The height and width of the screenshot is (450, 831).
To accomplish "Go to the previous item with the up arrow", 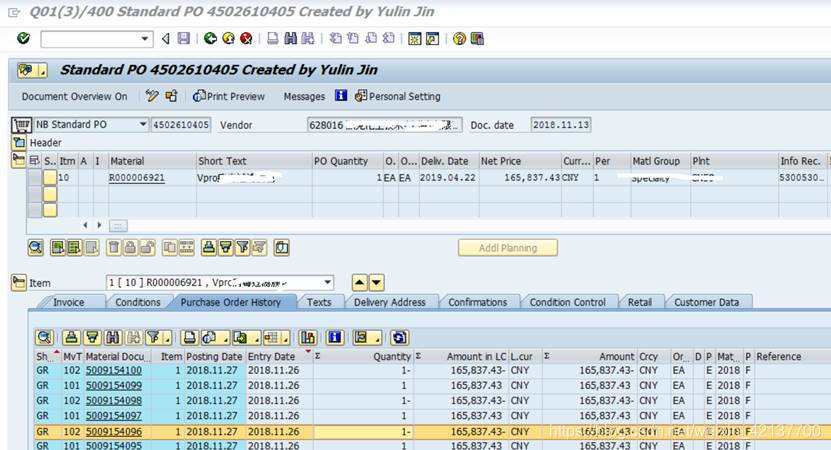I will pyautogui.click(x=359, y=283).
